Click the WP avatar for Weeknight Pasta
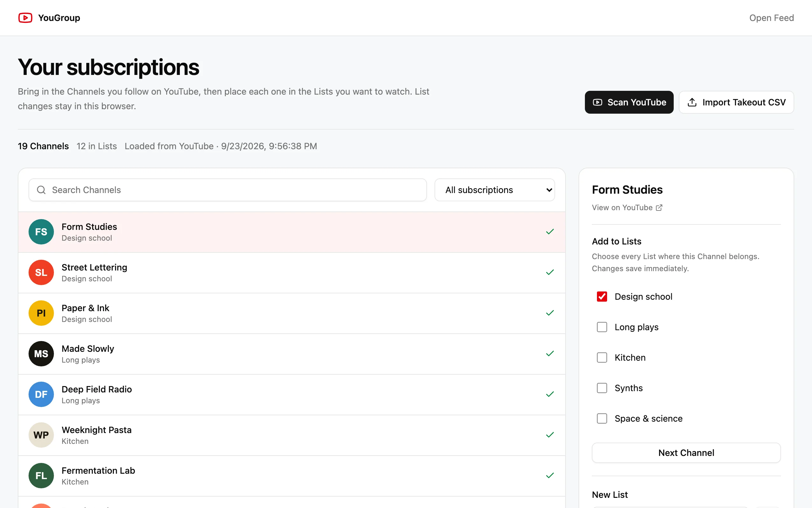Viewport: 812px width, 508px height. click(x=41, y=435)
